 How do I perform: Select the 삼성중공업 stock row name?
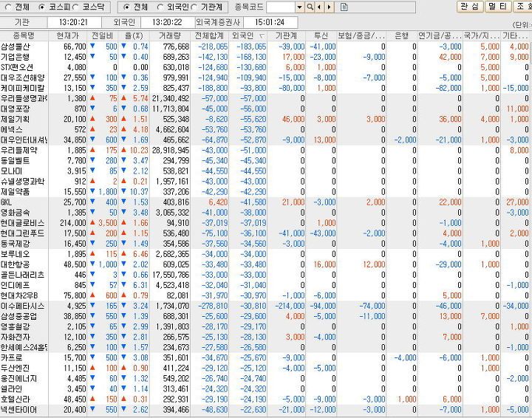pyautogui.click(x=19, y=316)
